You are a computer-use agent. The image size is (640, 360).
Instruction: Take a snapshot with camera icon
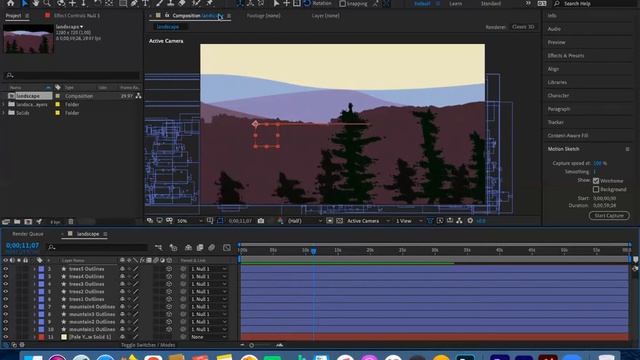261,221
